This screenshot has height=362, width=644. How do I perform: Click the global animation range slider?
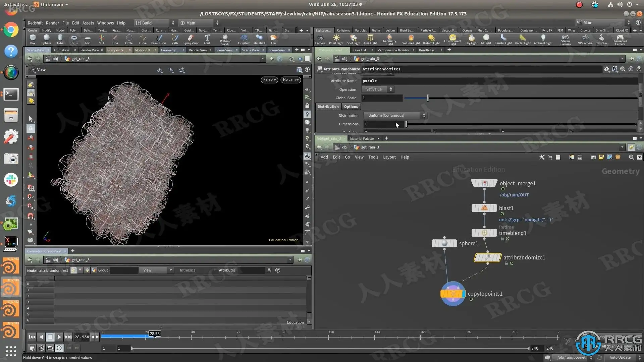330,348
